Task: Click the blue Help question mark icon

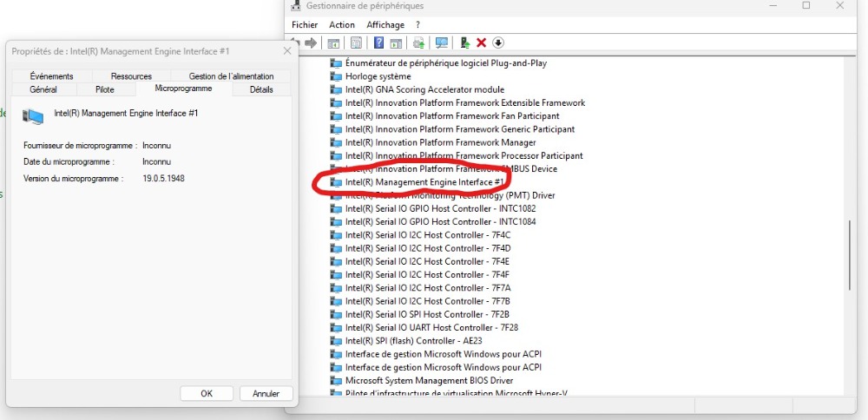Action: click(x=378, y=43)
